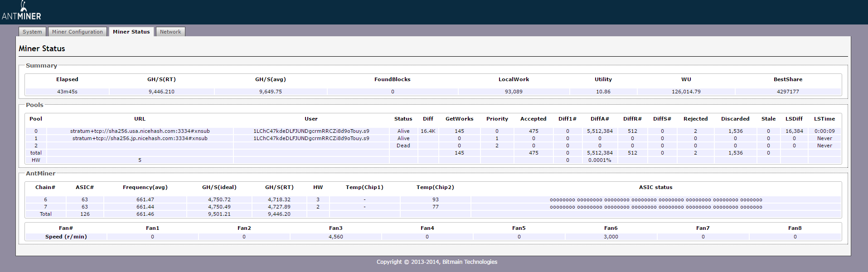
Task: Open the Network tab
Action: coord(170,32)
